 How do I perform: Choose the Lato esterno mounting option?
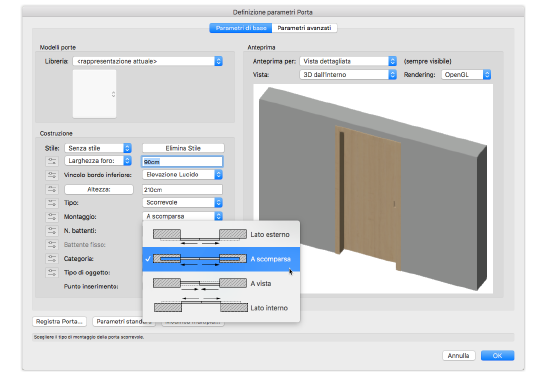(x=221, y=235)
